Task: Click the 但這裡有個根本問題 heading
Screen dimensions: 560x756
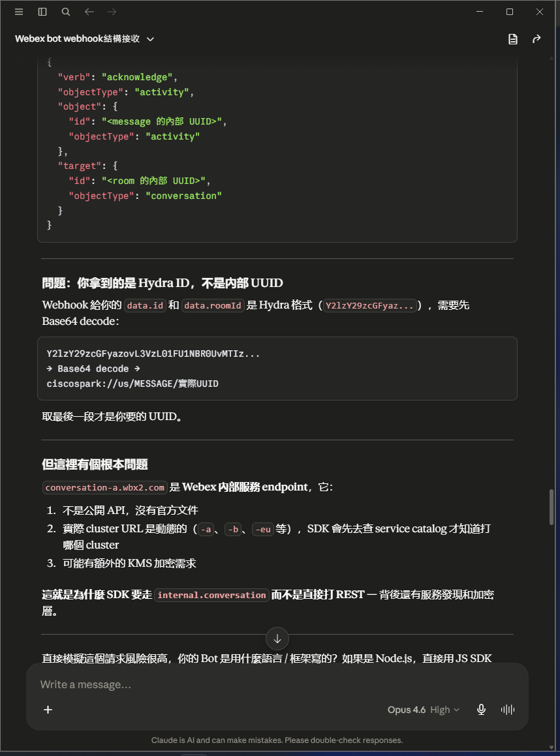Action: (95, 464)
